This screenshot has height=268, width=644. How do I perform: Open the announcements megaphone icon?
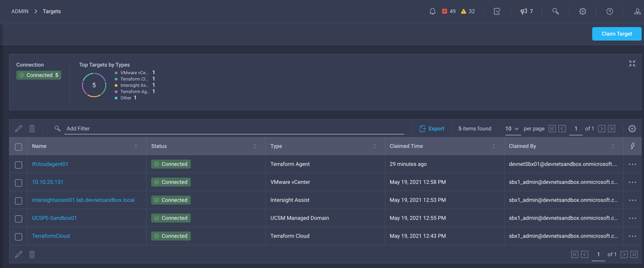tap(526, 11)
